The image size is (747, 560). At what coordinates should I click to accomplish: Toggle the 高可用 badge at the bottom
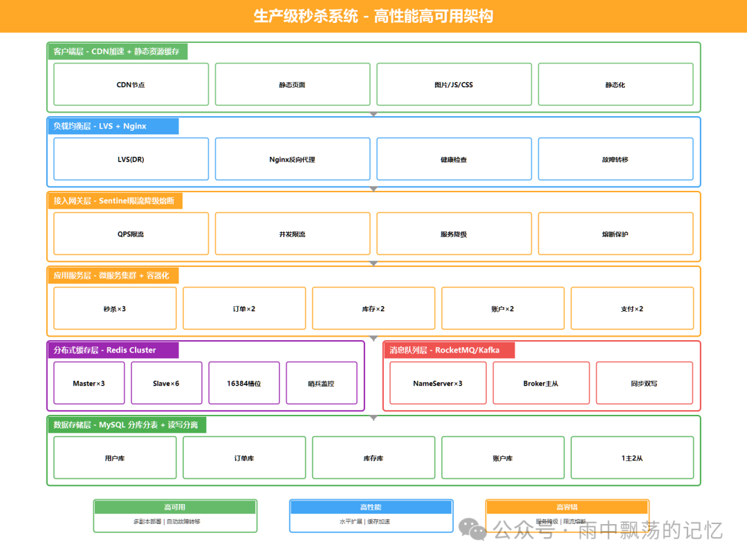point(175,507)
